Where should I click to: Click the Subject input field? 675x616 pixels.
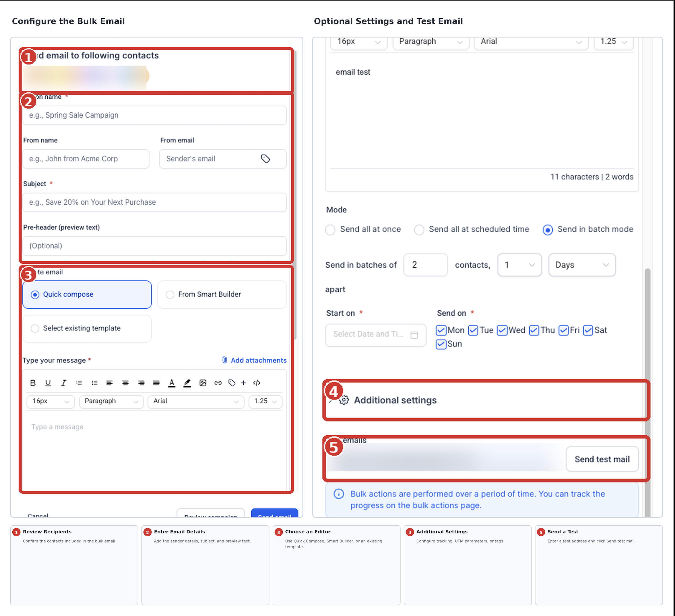154,202
